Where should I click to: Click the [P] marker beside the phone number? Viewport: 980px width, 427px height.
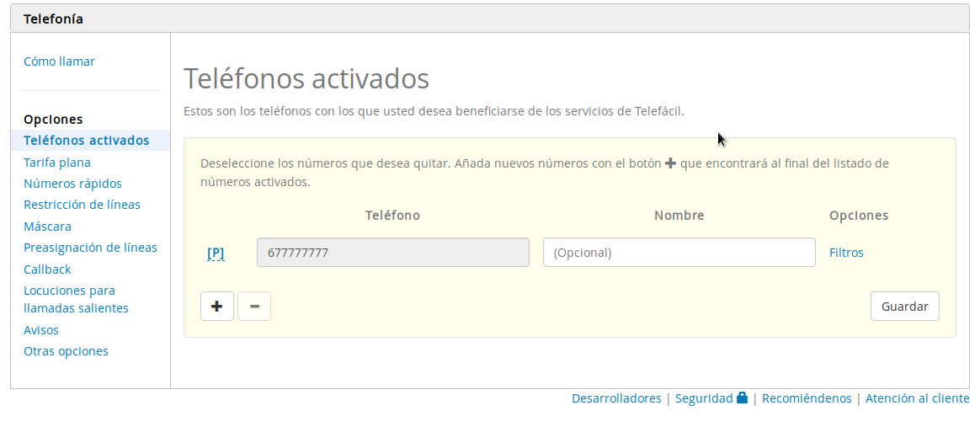point(216,253)
